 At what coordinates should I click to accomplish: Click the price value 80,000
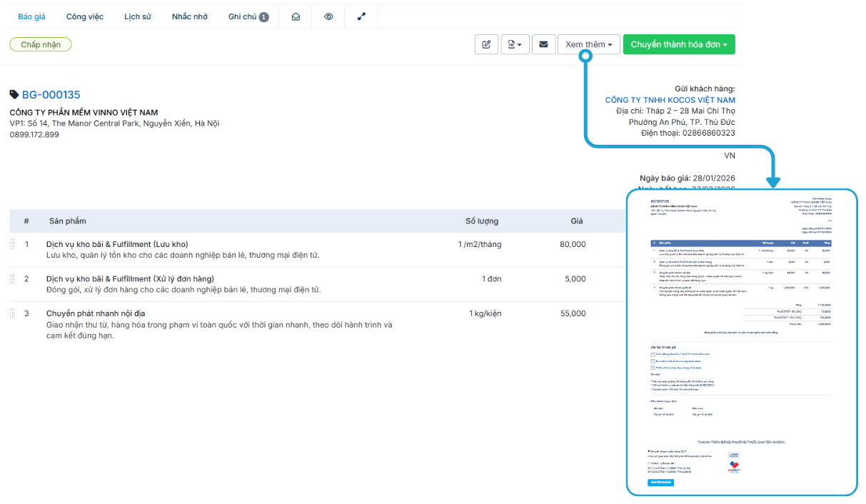tap(573, 244)
